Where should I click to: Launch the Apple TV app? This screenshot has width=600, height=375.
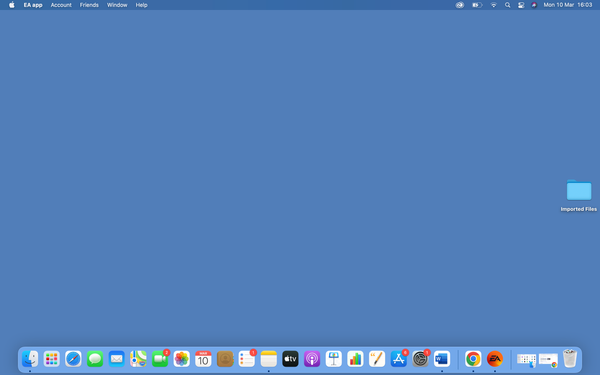(290, 359)
